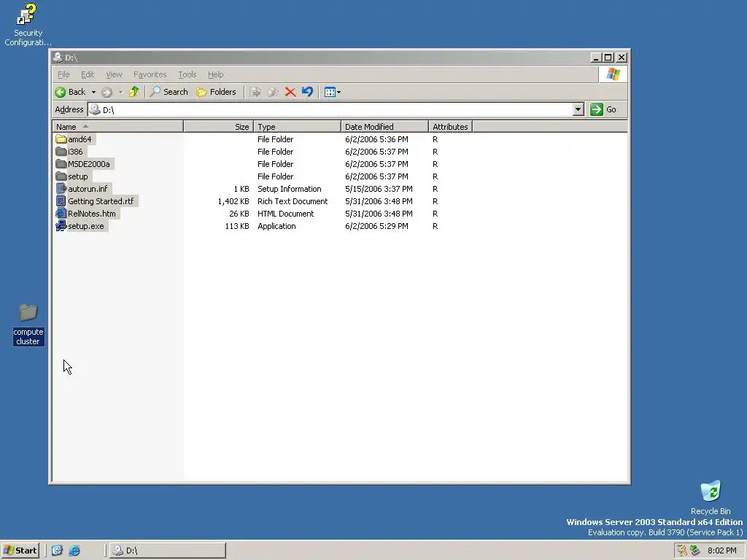Select the autorun.inf file icon
This screenshot has height=560, width=747.
(61, 189)
